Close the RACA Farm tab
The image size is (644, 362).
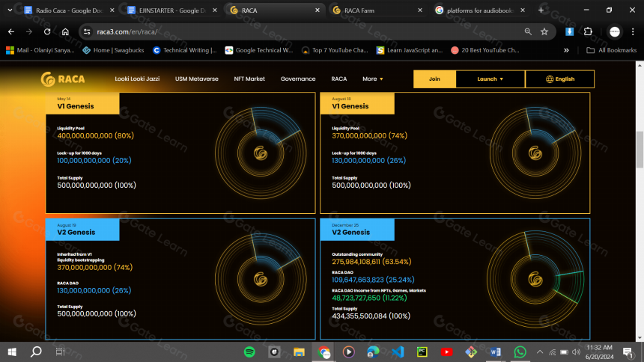420,10
